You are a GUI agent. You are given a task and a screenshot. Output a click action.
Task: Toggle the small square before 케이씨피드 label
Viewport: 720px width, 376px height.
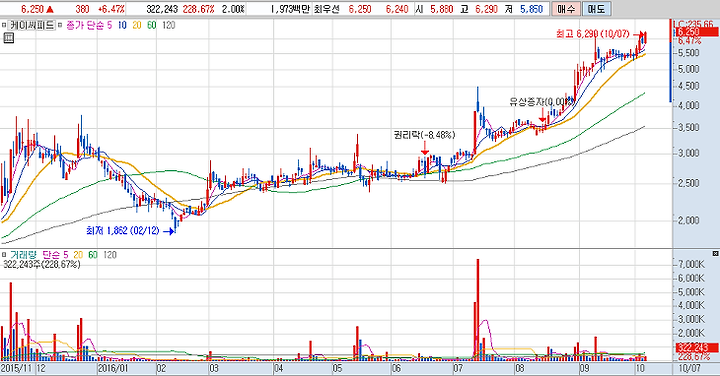coord(4,25)
